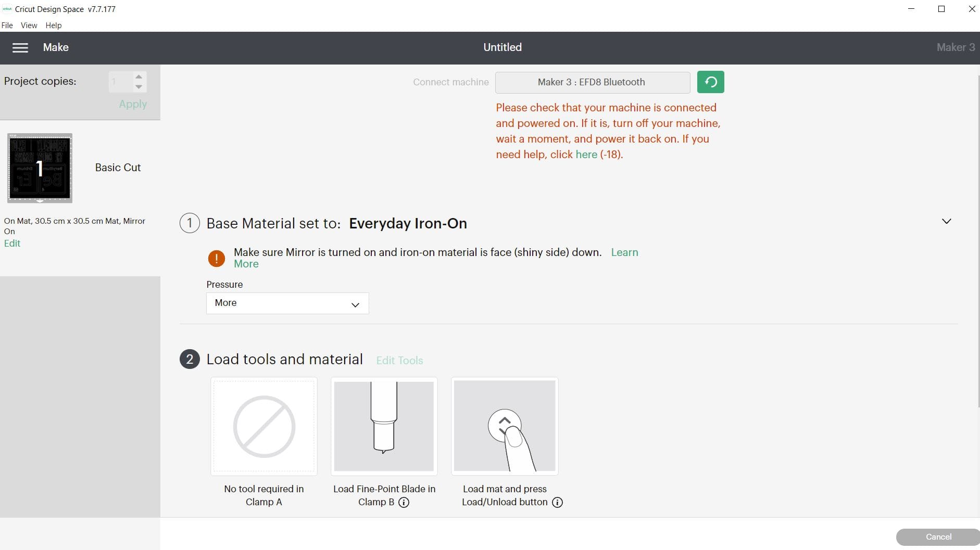Open the Maker 3 : EFD8 Bluetooth machine selector
Viewport: 980px width, 550px height.
(x=593, y=82)
